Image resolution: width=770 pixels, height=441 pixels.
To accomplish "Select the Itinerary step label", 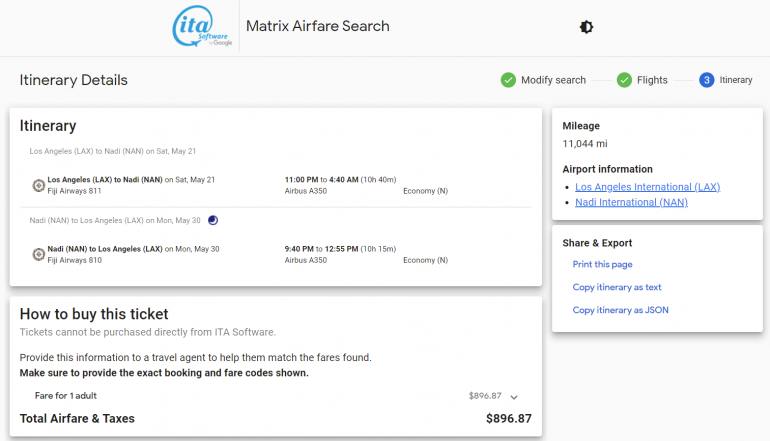I will coord(736,80).
